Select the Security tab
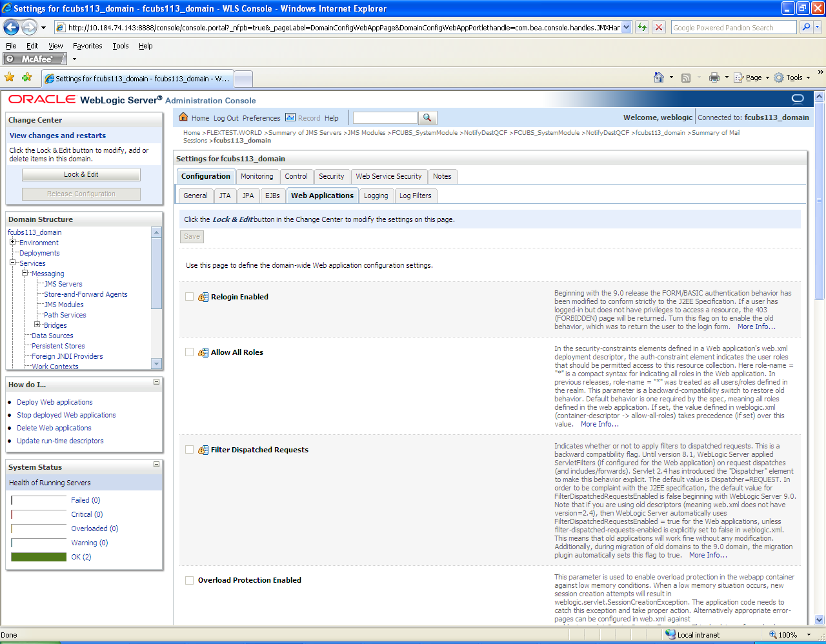Screen dimensions: 826x644 coord(331,176)
